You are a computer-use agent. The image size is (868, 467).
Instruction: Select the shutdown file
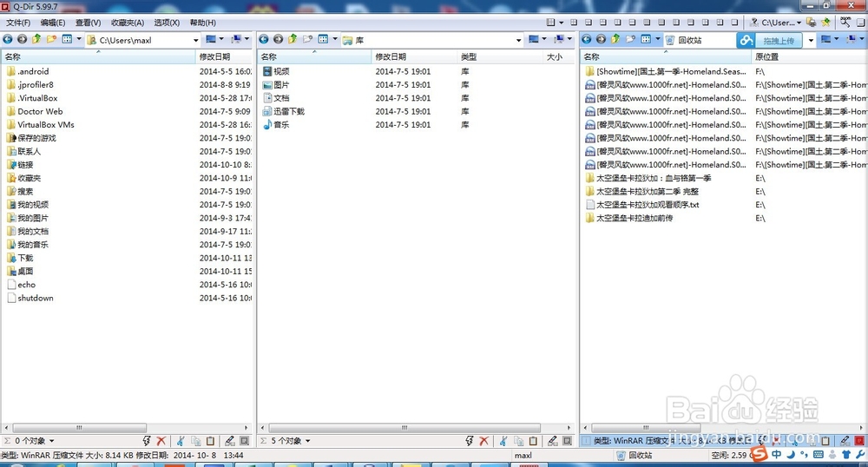pyautogui.click(x=36, y=298)
